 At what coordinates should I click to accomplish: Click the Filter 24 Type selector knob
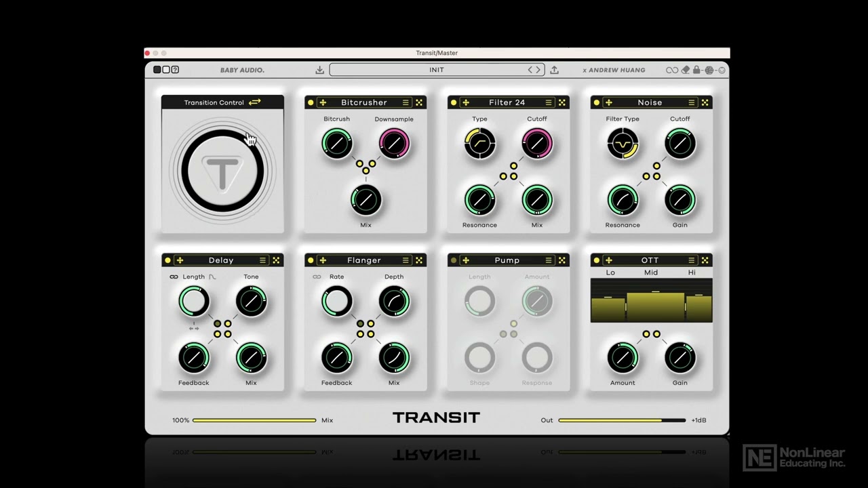(x=479, y=143)
